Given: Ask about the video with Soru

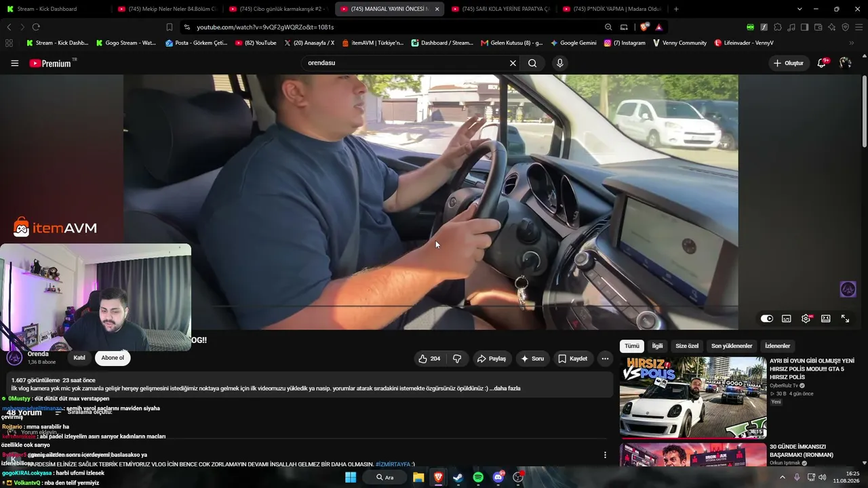Looking at the screenshot, I should pos(532,359).
